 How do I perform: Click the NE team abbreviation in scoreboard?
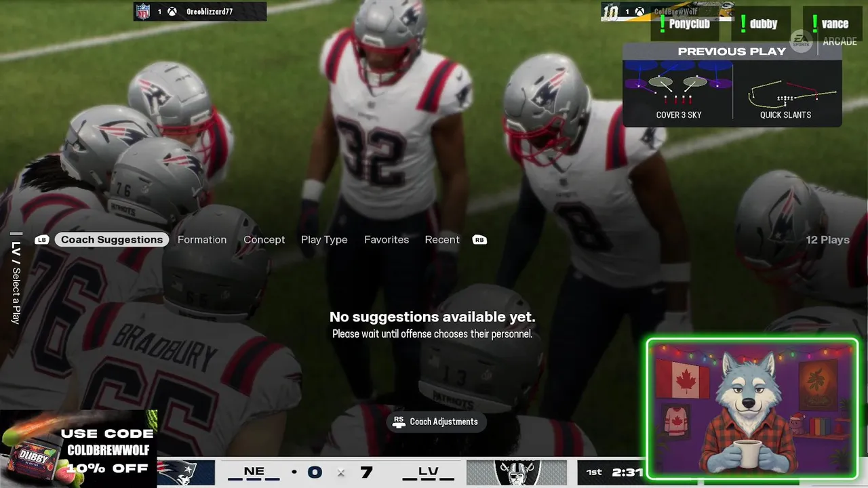click(x=254, y=472)
